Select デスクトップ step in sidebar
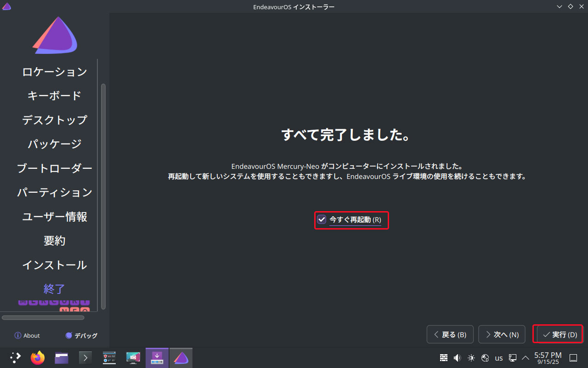This screenshot has width=588, height=368. [x=54, y=120]
